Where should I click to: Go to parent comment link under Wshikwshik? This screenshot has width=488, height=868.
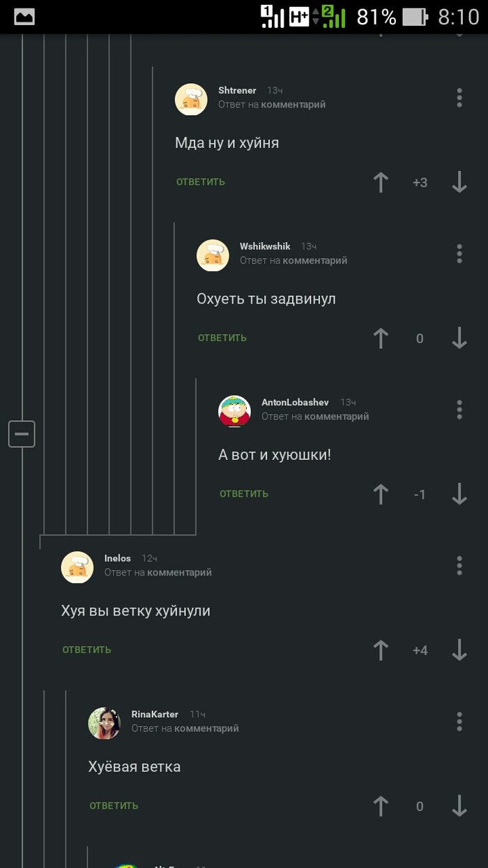(x=315, y=260)
